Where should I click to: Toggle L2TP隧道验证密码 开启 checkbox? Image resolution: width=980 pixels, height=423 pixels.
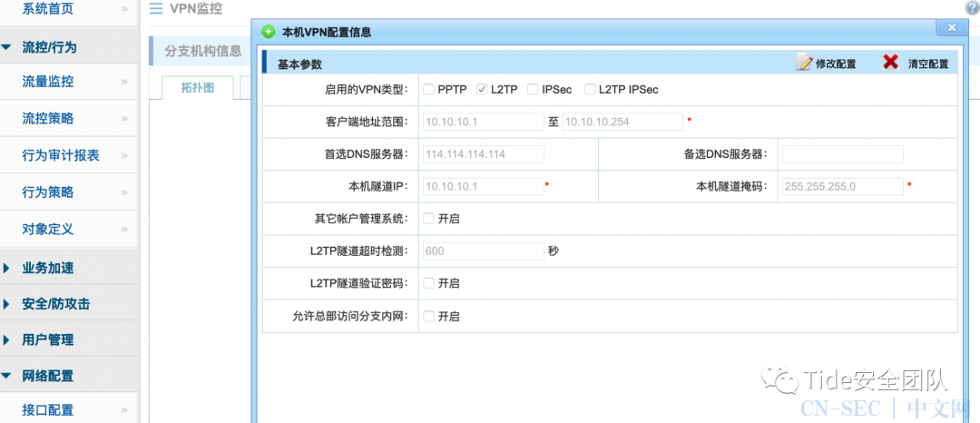[x=428, y=283]
